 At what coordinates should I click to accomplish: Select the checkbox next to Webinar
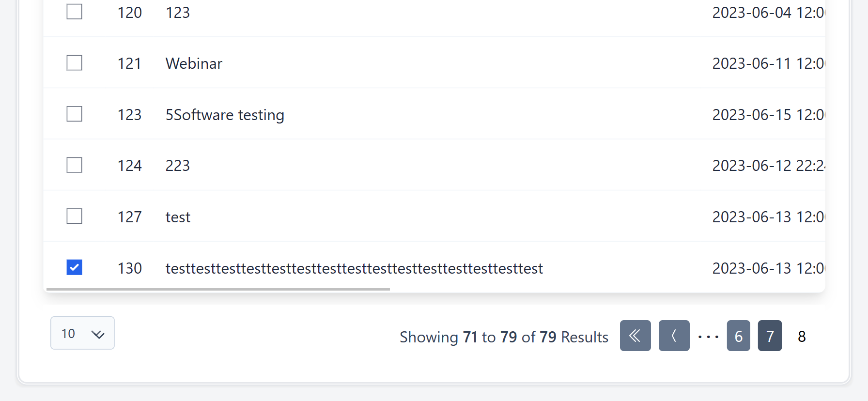pos(74,63)
